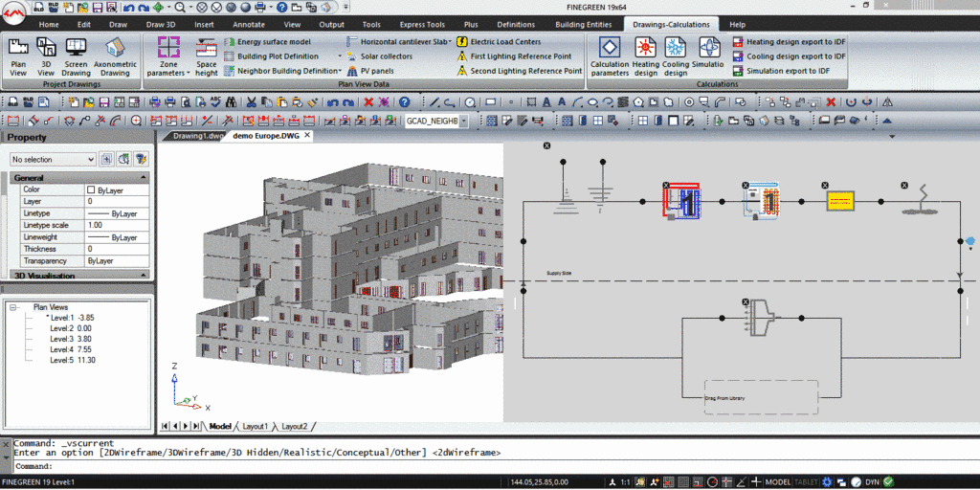This screenshot has width=980, height=490.
Task: Switch to the Annotate ribbon tab
Action: point(249,24)
